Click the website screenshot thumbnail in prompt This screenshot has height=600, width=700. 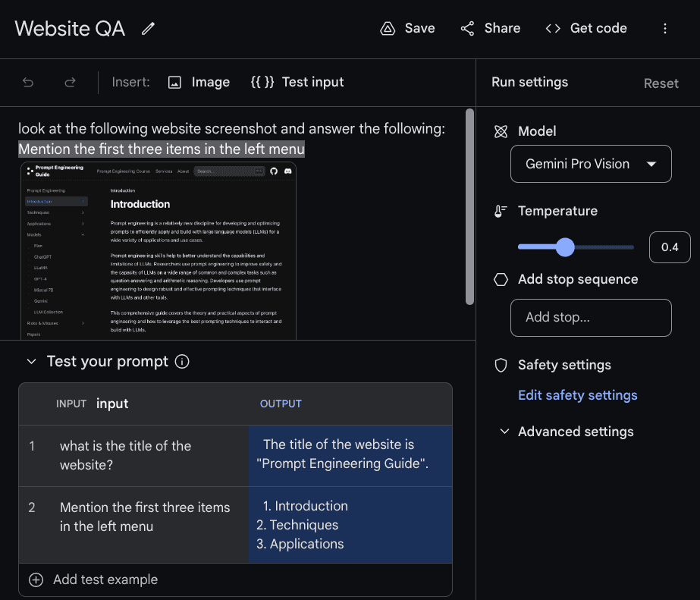pyautogui.click(x=159, y=250)
